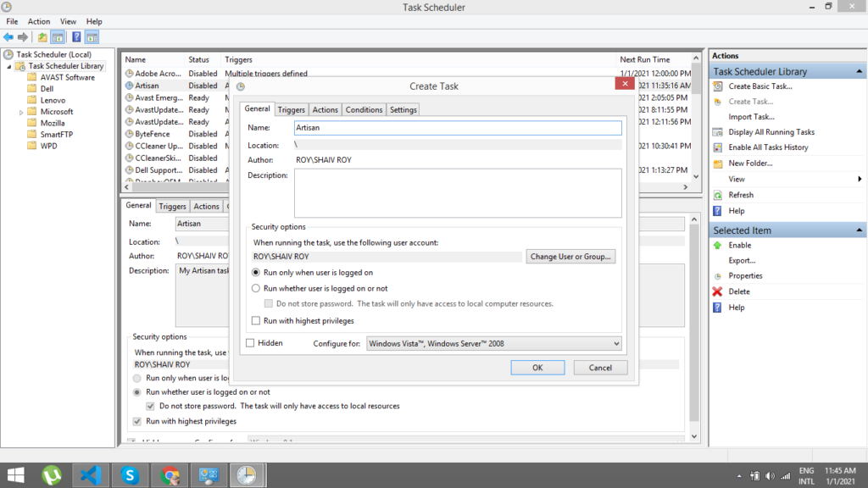Check the Hidden checkbox in Create Task

(250, 343)
